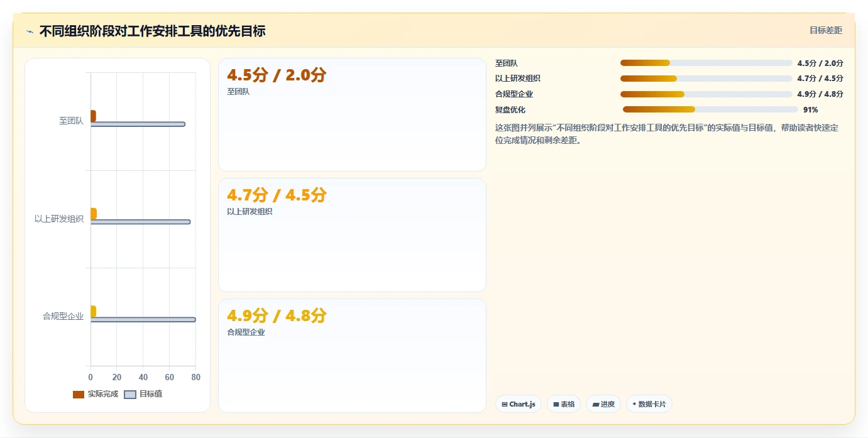Click the 4.5分 / 2.0分 progress row value
Screen dimensions: 868x438
point(820,63)
